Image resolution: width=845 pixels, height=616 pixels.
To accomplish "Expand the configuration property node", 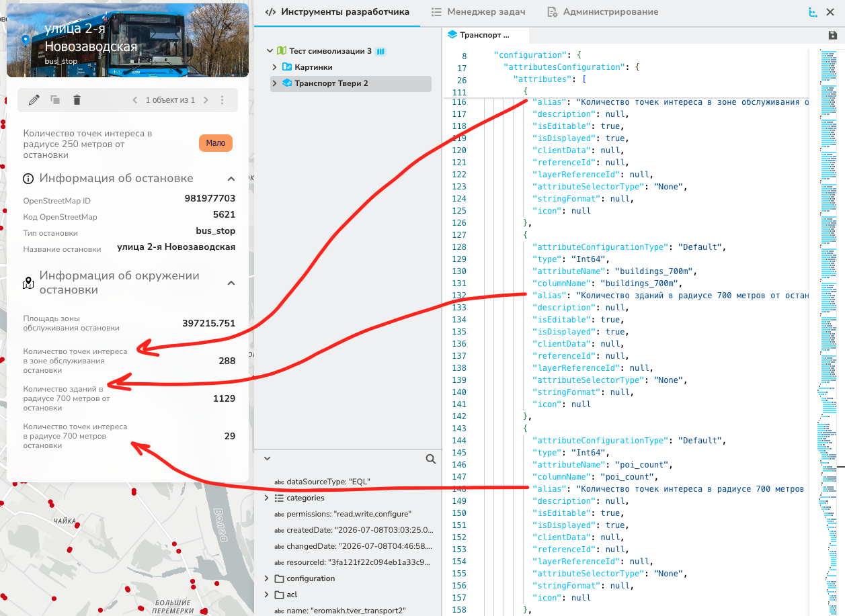I will tap(267, 578).
